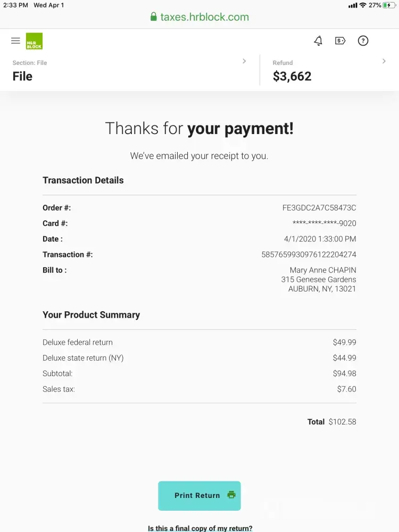
Task: Tap the $3,662 refund amount
Action: 292,76
